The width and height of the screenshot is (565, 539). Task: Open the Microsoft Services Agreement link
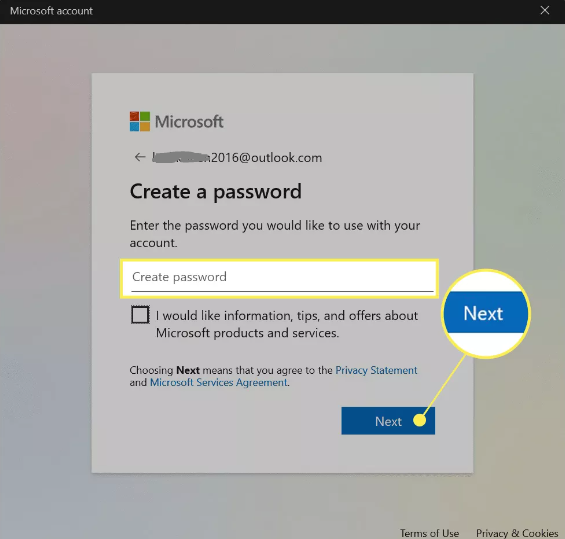[219, 382]
